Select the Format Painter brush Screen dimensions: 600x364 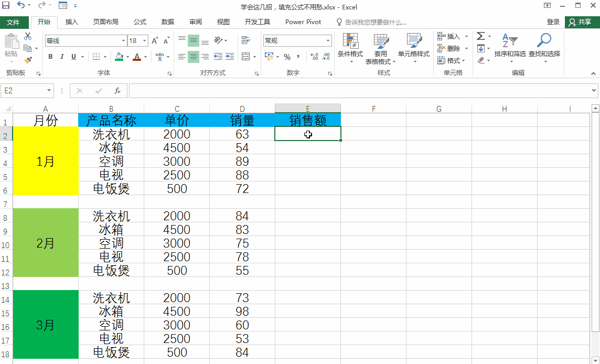pyautogui.click(x=28, y=60)
